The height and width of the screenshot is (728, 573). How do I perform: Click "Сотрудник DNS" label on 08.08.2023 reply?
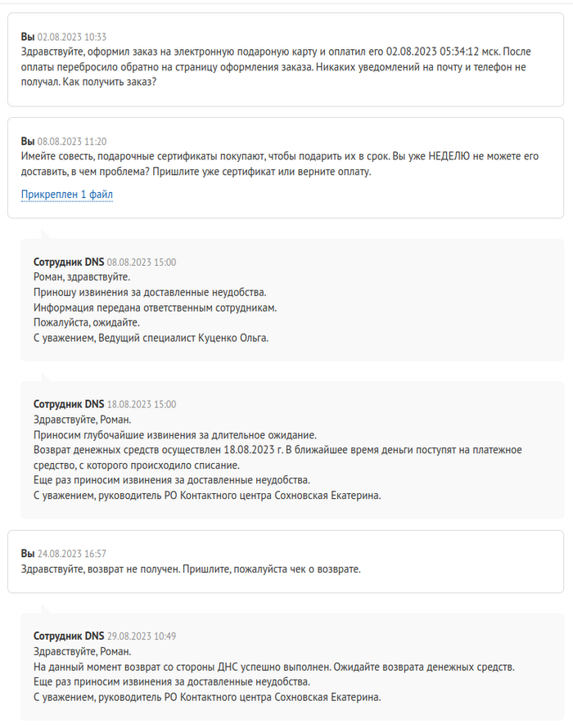[x=69, y=263]
